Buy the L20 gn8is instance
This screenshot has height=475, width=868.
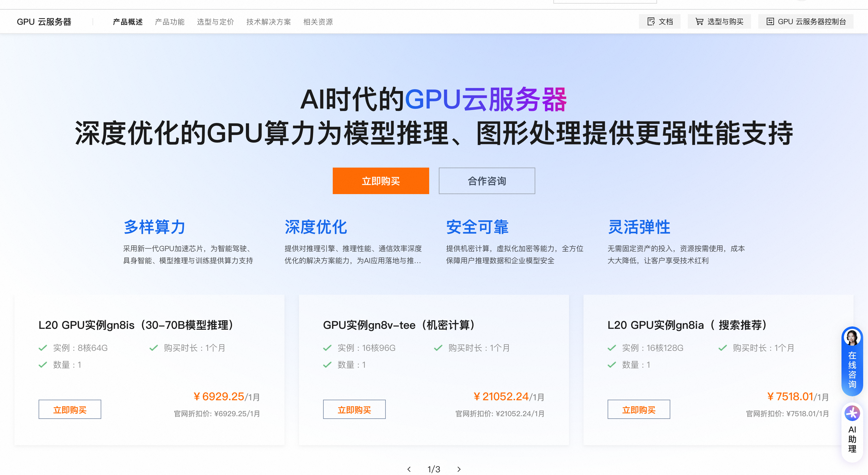click(70, 409)
